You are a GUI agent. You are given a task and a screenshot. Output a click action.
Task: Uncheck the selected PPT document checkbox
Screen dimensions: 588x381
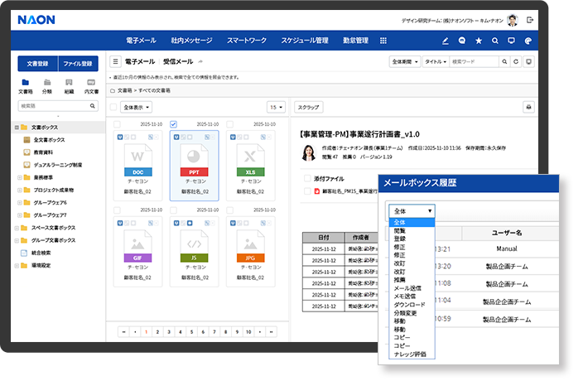pos(173,124)
